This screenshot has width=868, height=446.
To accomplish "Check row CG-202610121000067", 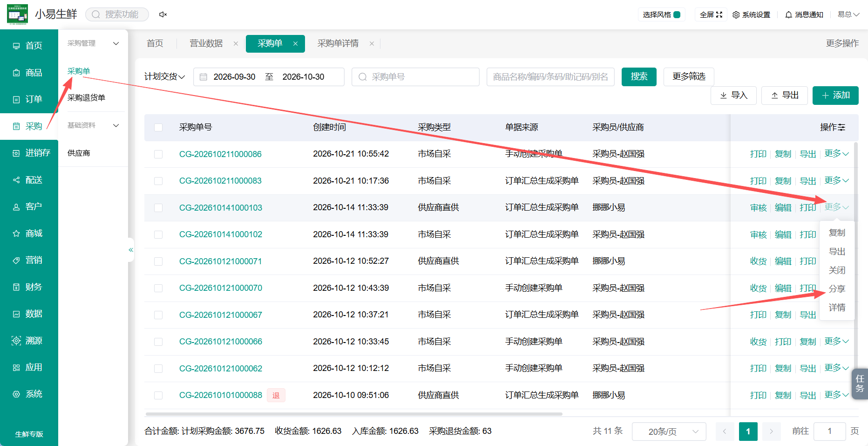I will point(158,315).
